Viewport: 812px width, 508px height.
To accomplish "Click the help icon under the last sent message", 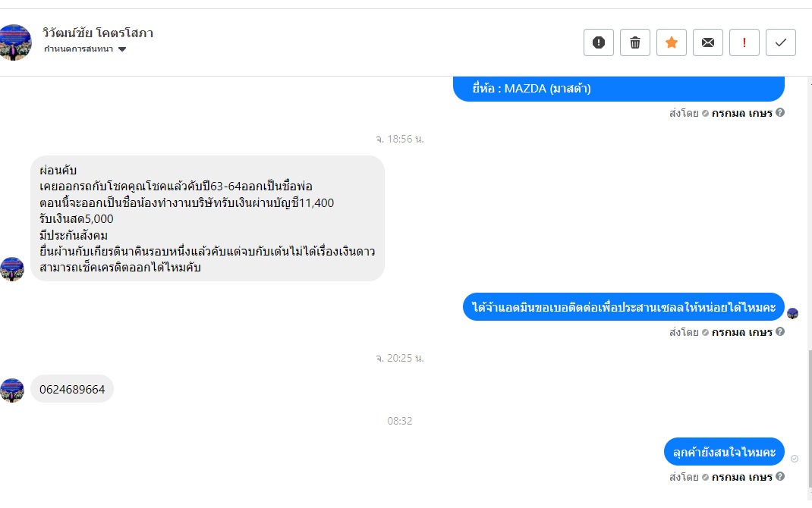I will click(780, 477).
